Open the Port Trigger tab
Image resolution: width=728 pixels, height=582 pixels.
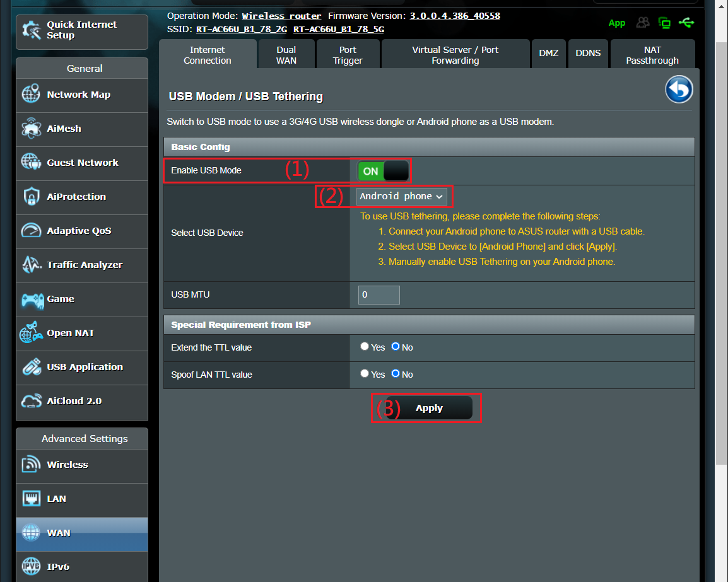tap(348, 55)
